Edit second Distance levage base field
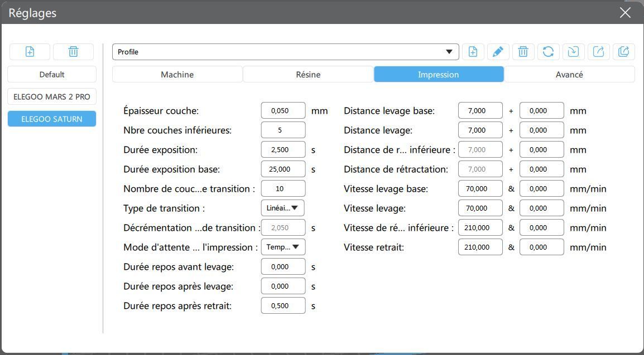644x355 pixels. 542,111
